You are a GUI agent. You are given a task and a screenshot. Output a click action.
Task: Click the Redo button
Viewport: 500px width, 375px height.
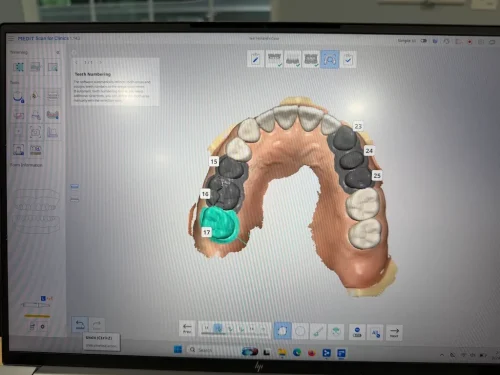97,324
